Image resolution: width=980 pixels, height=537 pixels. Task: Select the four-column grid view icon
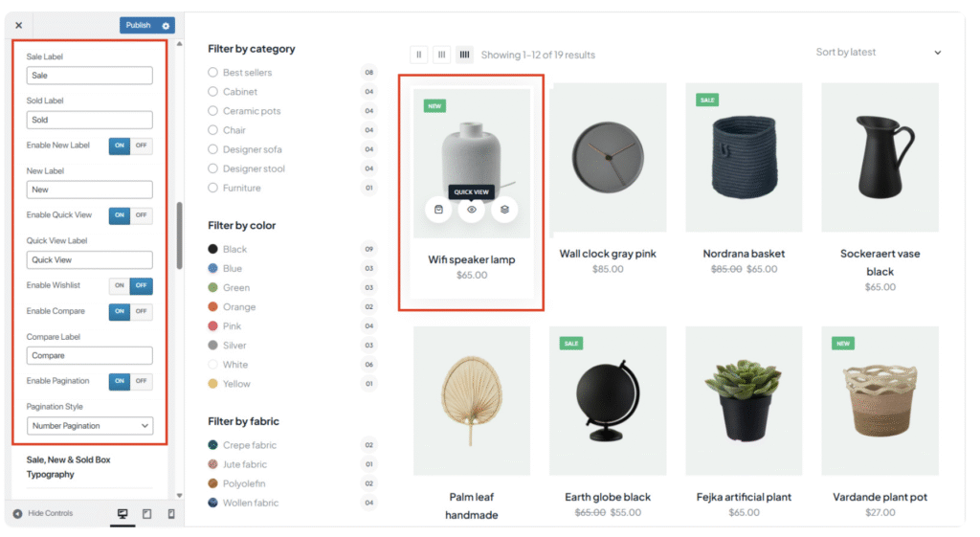[464, 55]
